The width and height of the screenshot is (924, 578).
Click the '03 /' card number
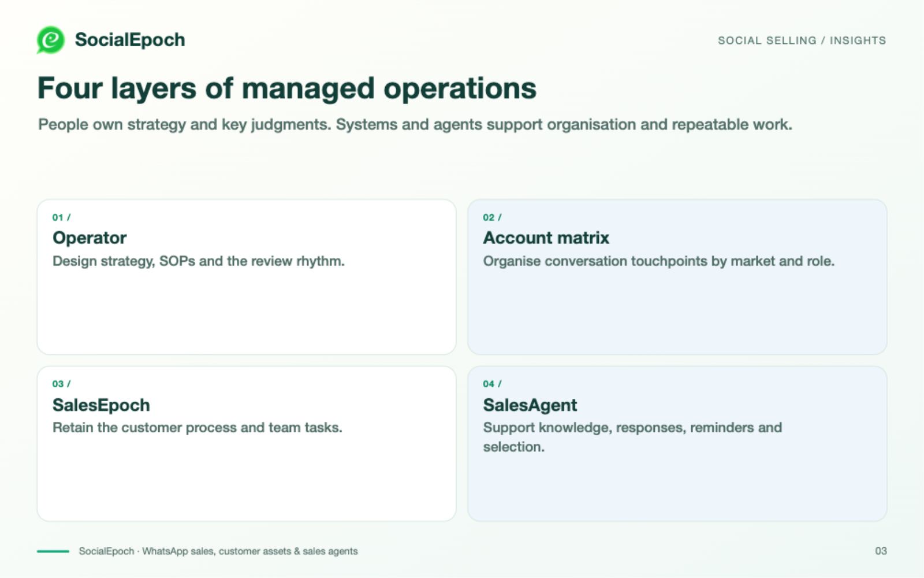61,384
